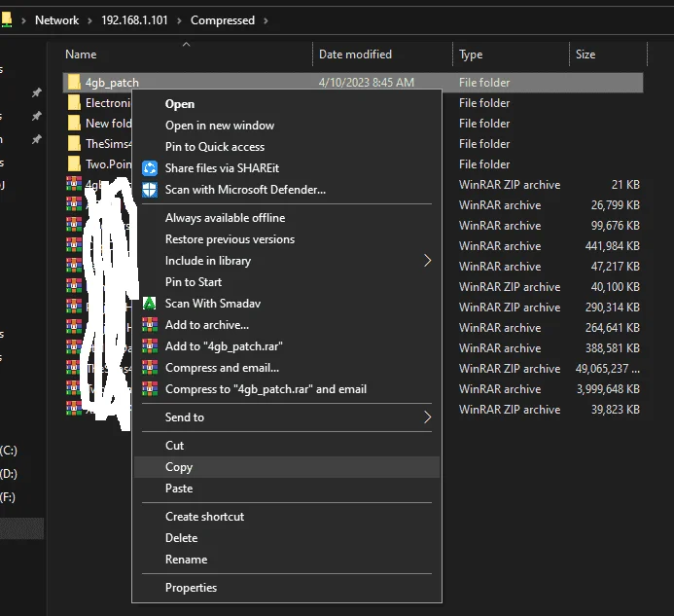The width and height of the screenshot is (674, 616).
Task: Choose Cut from the context menu
Action: click(x=287, y=446)
